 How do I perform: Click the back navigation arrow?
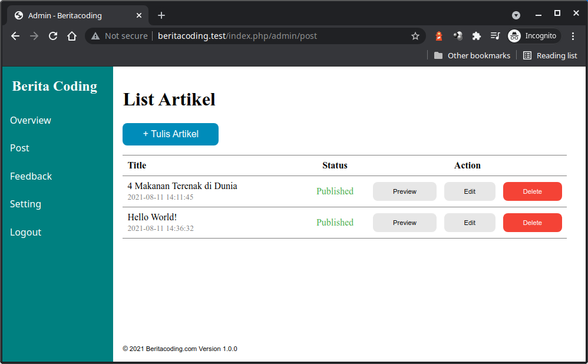coord(15,36)
